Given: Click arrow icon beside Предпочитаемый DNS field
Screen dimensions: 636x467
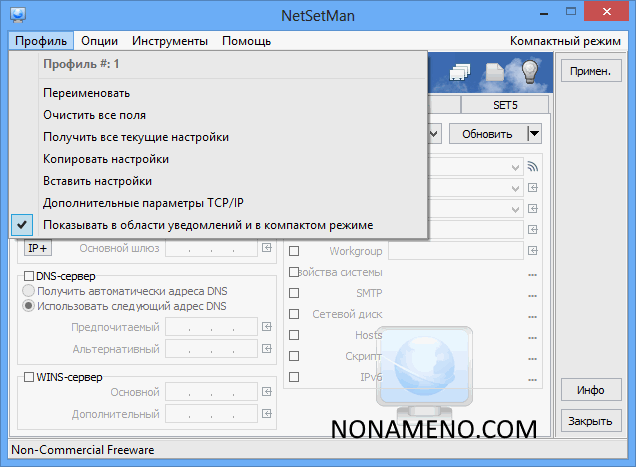Looking at the screenshot, I should [267, 326].
